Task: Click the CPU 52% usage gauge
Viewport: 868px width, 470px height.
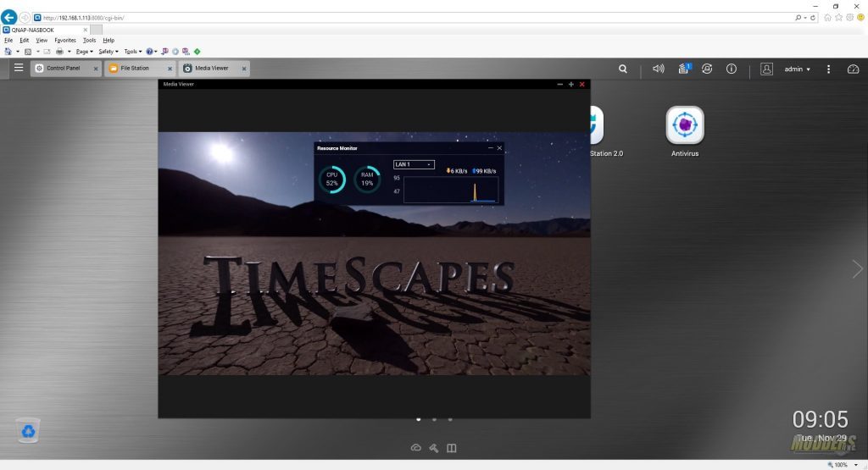Action: 331,180
